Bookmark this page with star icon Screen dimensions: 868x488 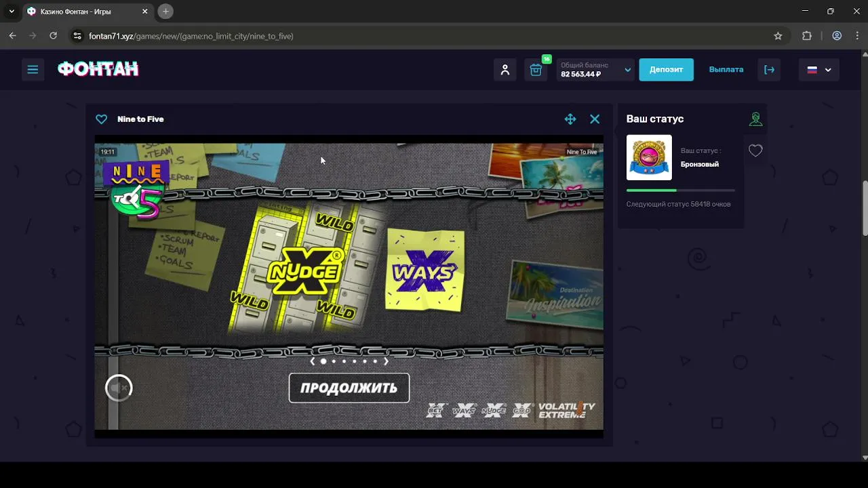pyautogui.click(x=778, y=36)
